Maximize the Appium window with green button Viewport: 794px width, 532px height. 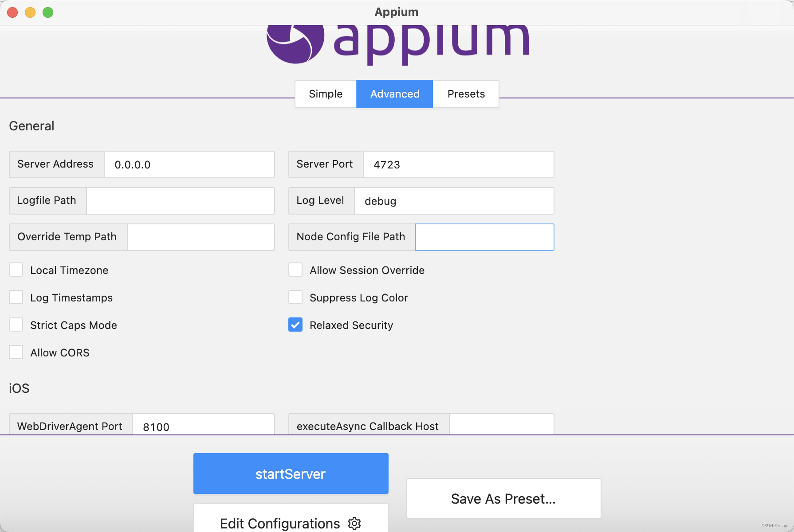48,12
